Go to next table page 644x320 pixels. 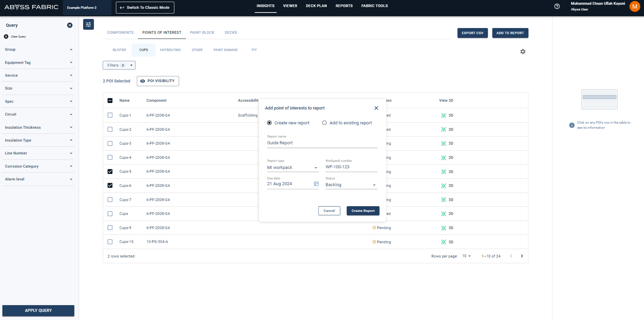[522, 256]
